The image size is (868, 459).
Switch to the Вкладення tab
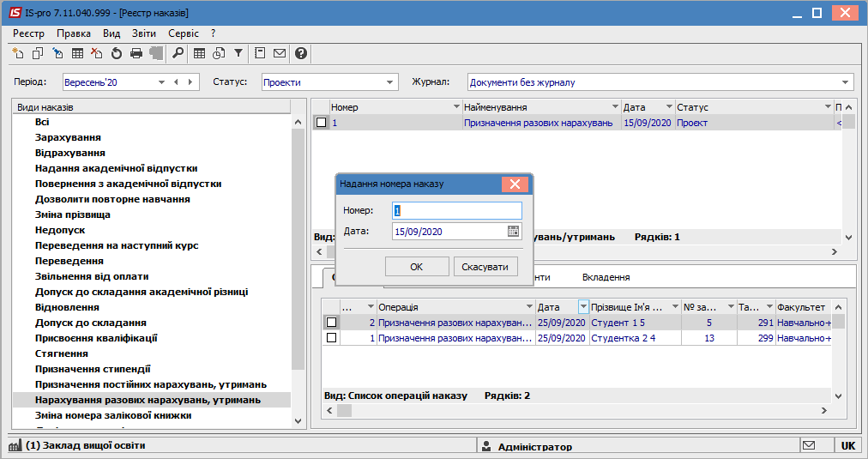pos(606,277)
